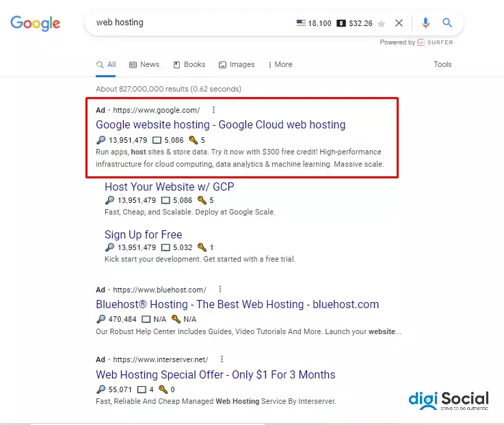Screen dimensions: 504x425
Task: Click the 470,484 traffic value under Bluehost
Action: (x=122, y=319)
